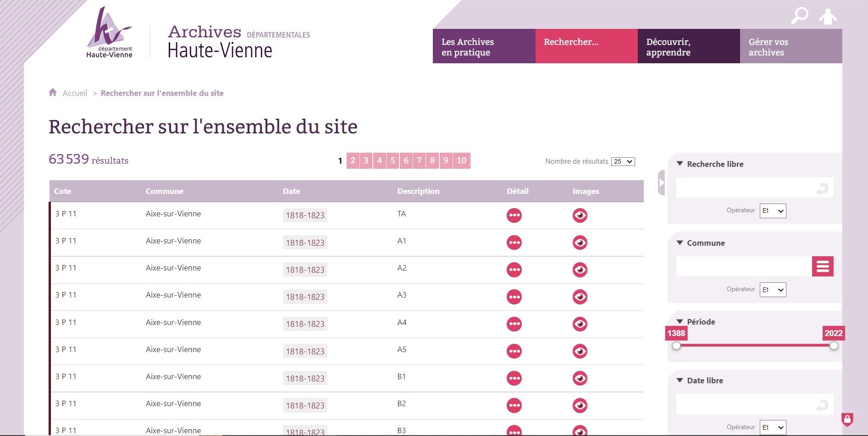Collapse the Période filter section
Viewport: 868px width, 436px height.
pos(679,321)
